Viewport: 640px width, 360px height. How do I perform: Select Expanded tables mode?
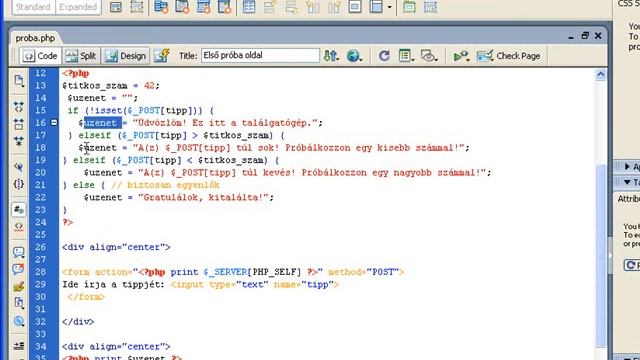click(x=78, y=7)
